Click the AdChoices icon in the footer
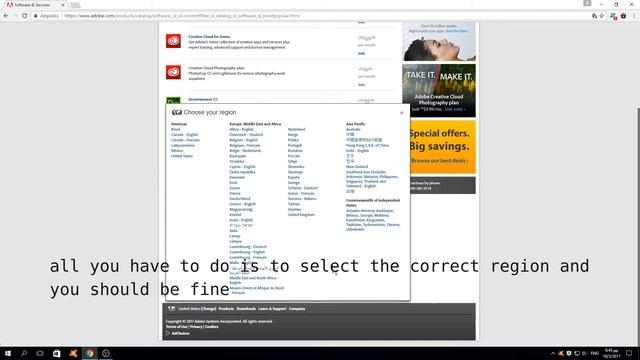The width and height of the screenshot is (640, 360). coord(168,333)
